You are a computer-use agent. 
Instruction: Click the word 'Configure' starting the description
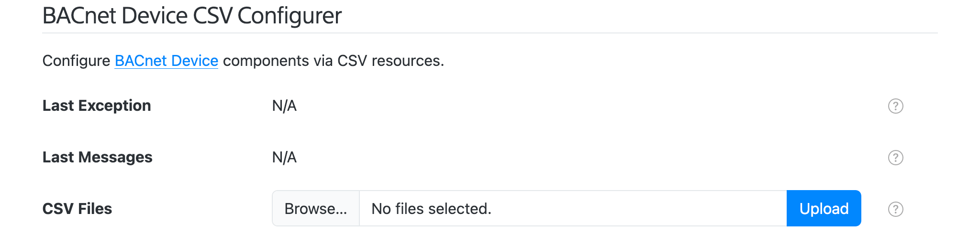click(76, 61)
